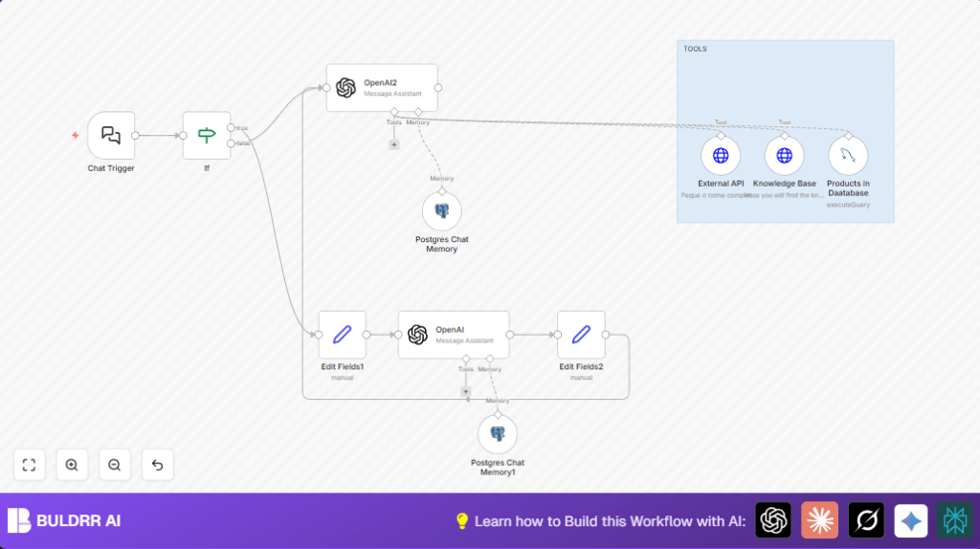Select the OpenAI2 Message Assistant node

pyautogui.click(x=382, y=88)
